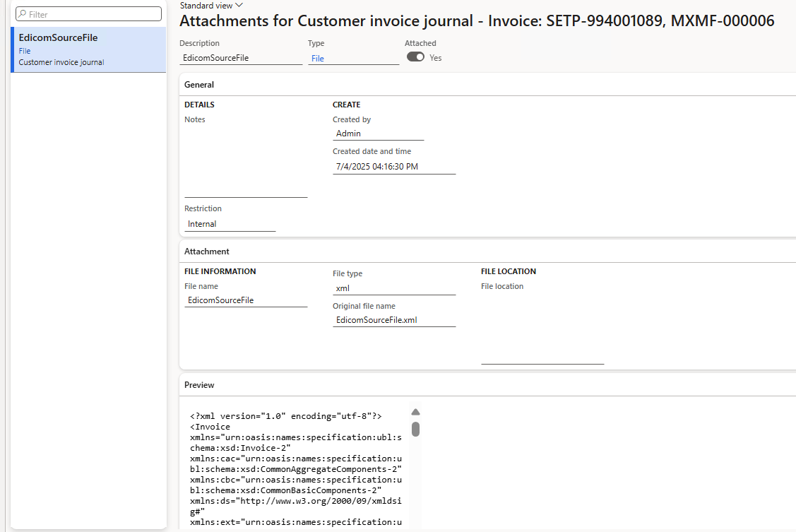Image resolution: width=796 pixels, height=532 pixels.
Task: Click the preview scrollbar thumb
Action: pyautogui.click(x=415, y=429)
